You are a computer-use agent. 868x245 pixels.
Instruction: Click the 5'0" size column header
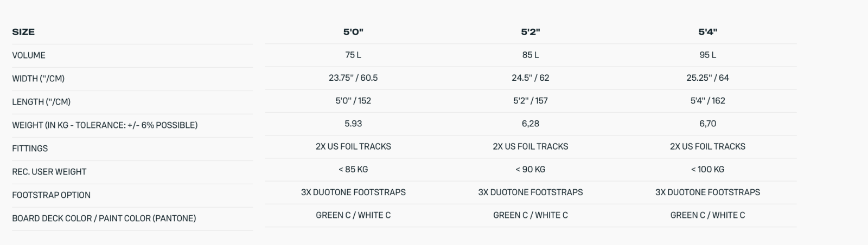click(353, 32)
